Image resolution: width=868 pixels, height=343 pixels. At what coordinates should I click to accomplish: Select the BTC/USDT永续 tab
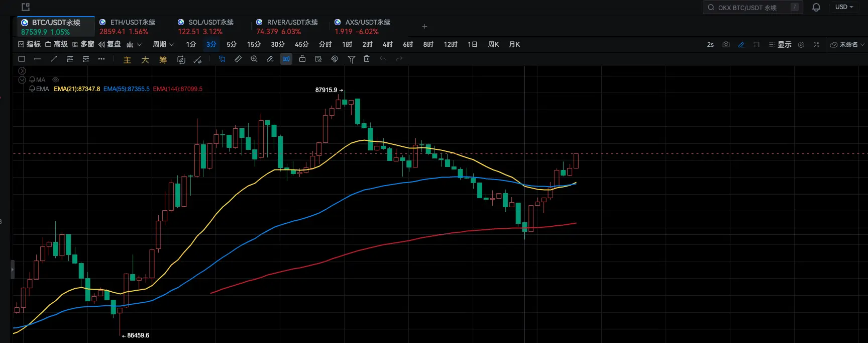pos(56,27)
